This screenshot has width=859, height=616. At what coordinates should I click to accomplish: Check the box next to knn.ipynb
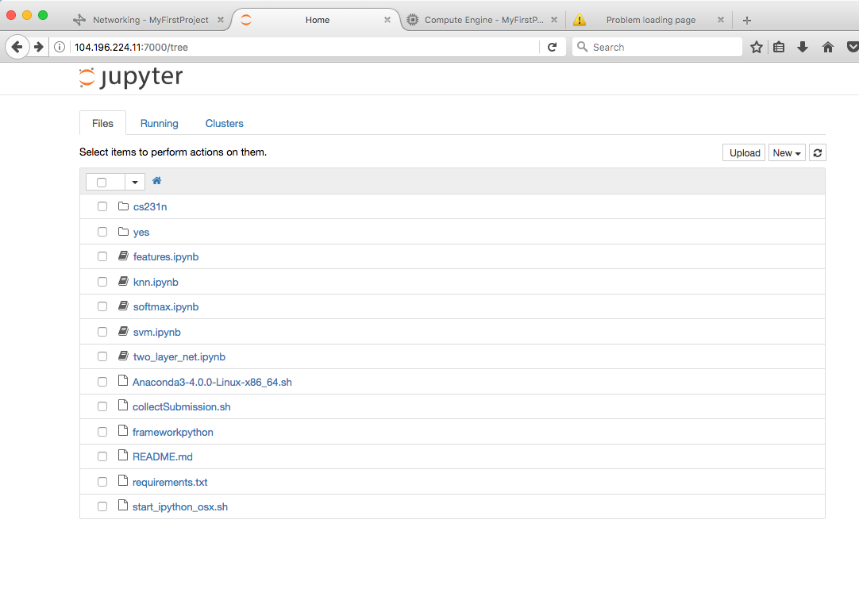coord(102,282)
